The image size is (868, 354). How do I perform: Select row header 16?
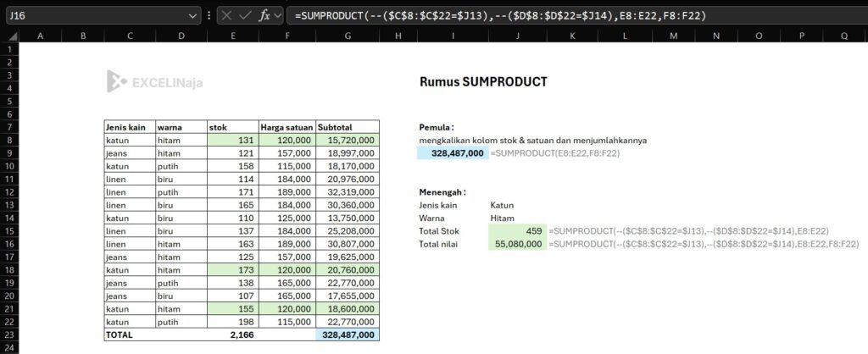pyautogui.click(x=9, y=244)
